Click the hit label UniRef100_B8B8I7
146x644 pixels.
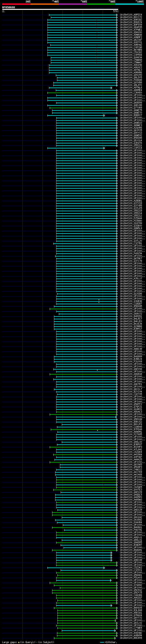coord(131,115)
